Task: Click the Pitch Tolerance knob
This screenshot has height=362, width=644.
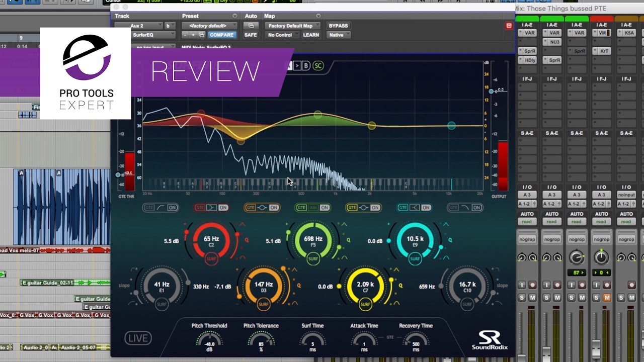Action: 261,341
